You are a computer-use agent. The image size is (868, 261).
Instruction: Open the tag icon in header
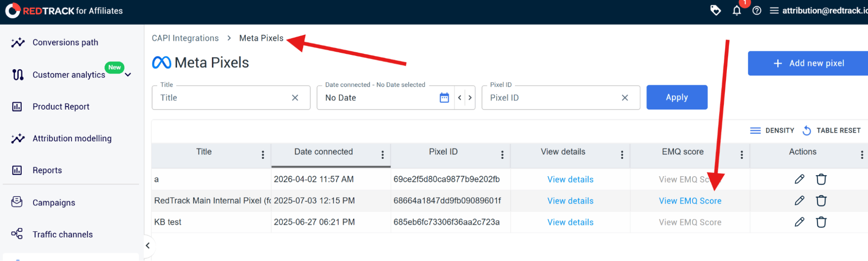pyautogui.click(x=715, y=10)
